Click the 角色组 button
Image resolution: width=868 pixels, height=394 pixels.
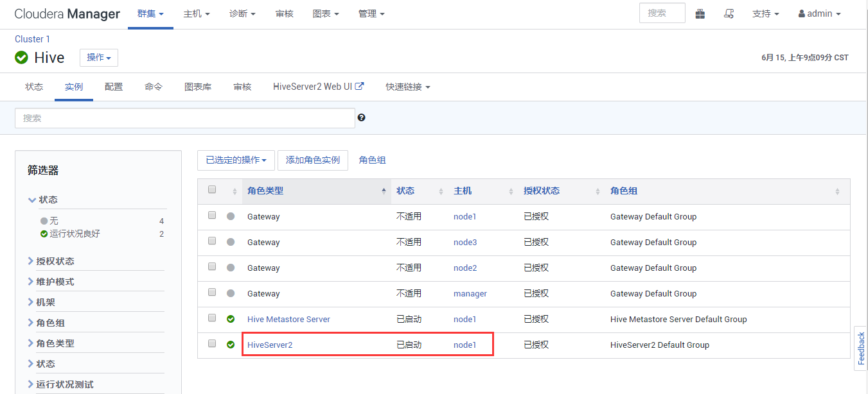373,160
